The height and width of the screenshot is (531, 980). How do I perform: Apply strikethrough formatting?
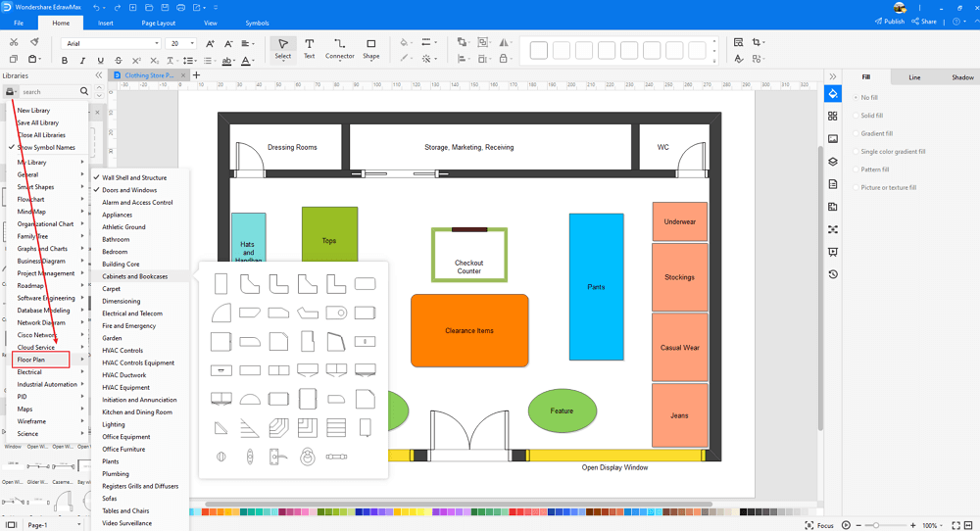point(119,61)
